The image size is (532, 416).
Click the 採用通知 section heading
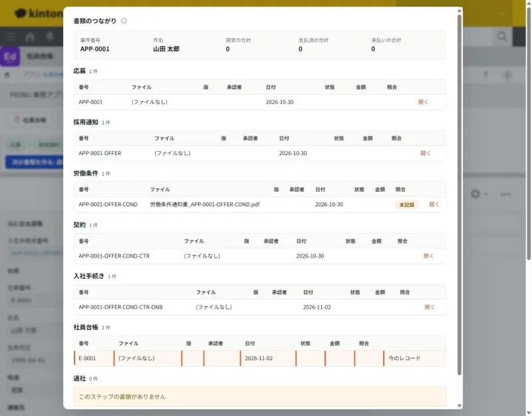tap(86, 122)
